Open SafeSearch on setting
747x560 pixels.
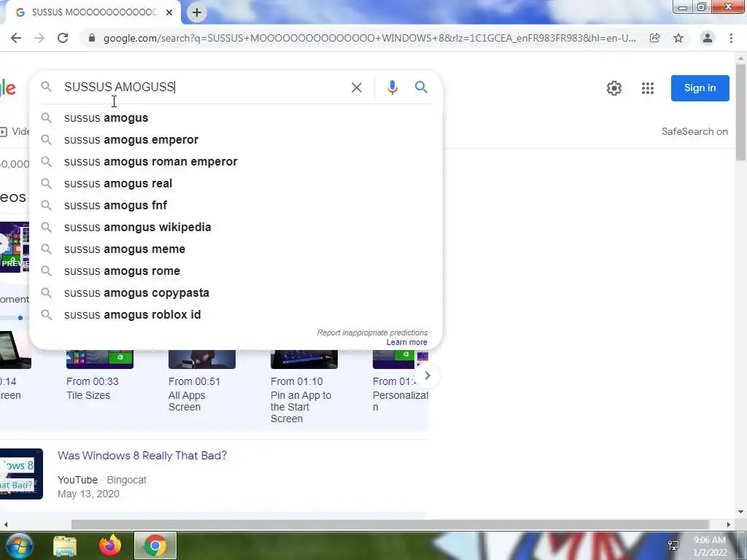(694, 131)
